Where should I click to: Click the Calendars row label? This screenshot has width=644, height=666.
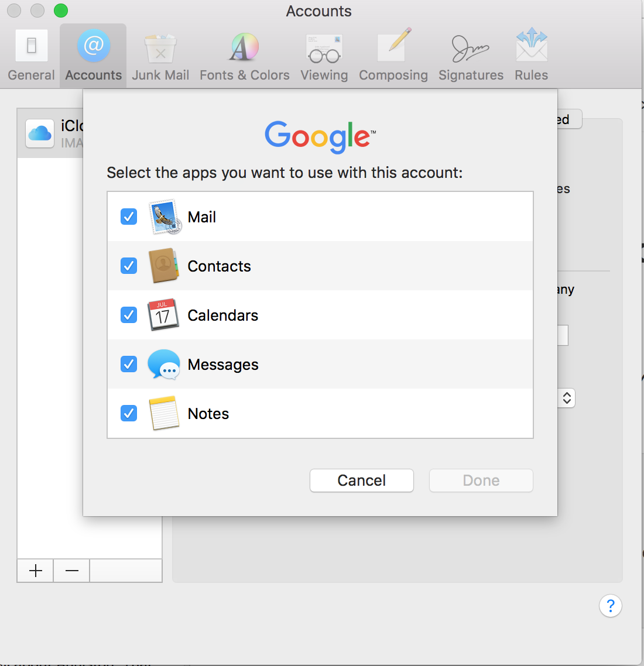pos(223,315)
